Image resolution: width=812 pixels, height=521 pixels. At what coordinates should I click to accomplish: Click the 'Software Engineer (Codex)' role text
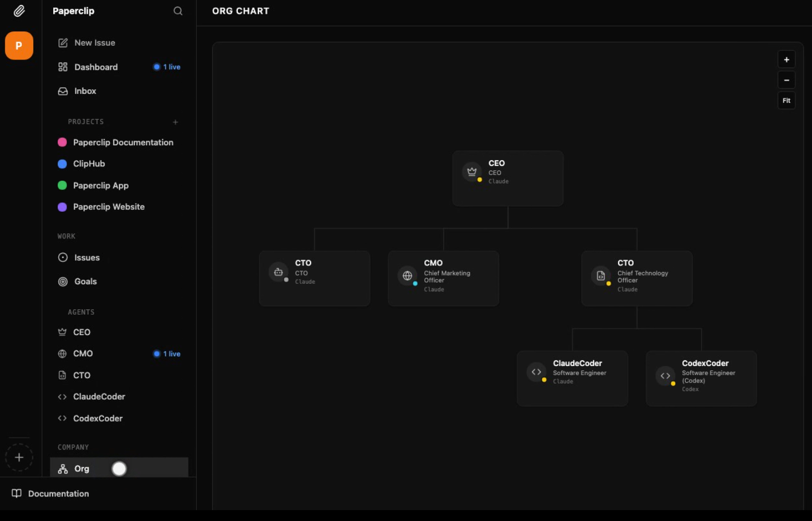[x=708, y=377]
